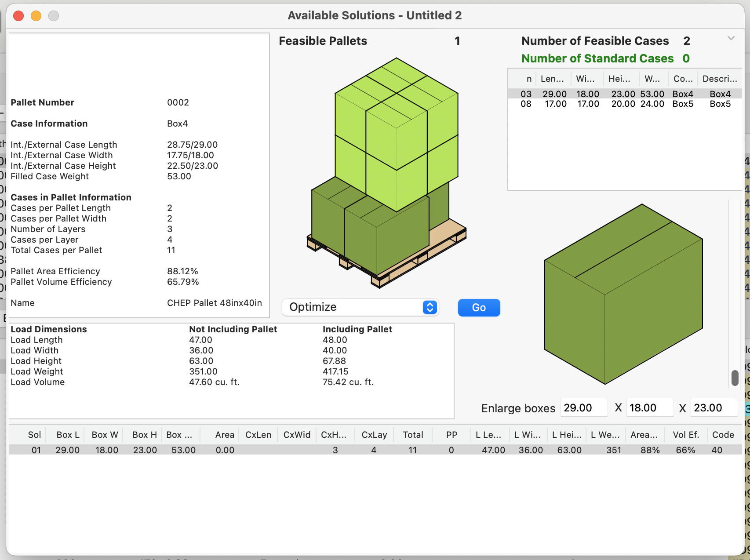
Task: Click the CxLay column header
Action: [374, 435]
